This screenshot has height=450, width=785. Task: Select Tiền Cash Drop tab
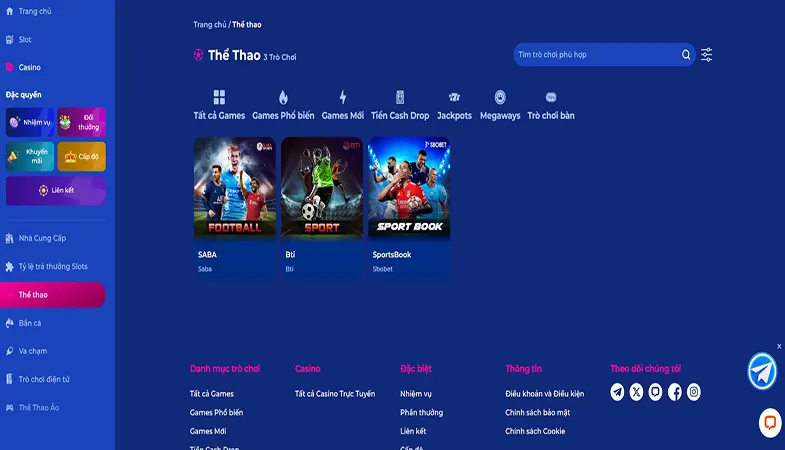[x=400, y=105]
